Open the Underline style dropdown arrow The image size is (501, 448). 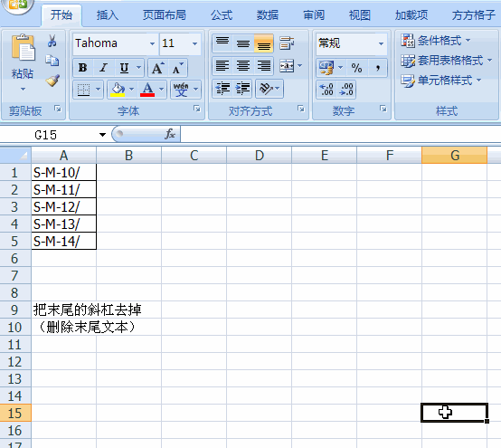click(138, 68)
